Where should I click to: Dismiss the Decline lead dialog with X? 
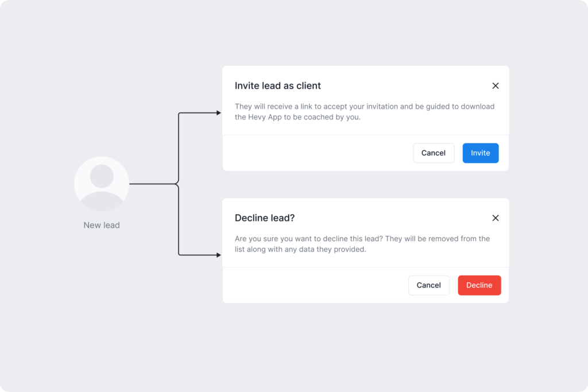[496, 218]
